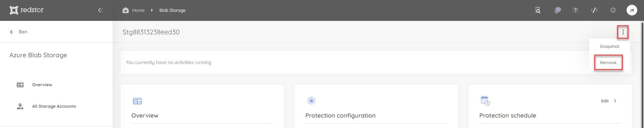Open the developer code icon
Viewport: 644px width, 128px height.
click(594, 10)
